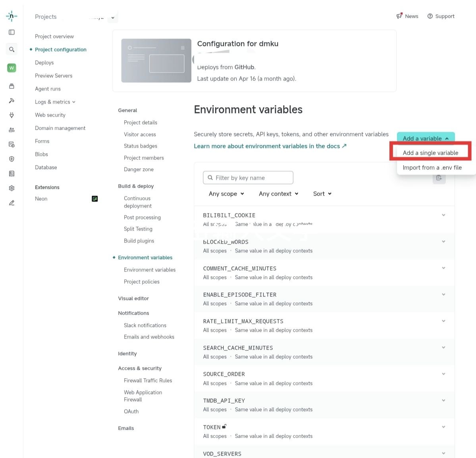Open Visitor access settings link
Screen dimensions: 476x458
(140, 135)
